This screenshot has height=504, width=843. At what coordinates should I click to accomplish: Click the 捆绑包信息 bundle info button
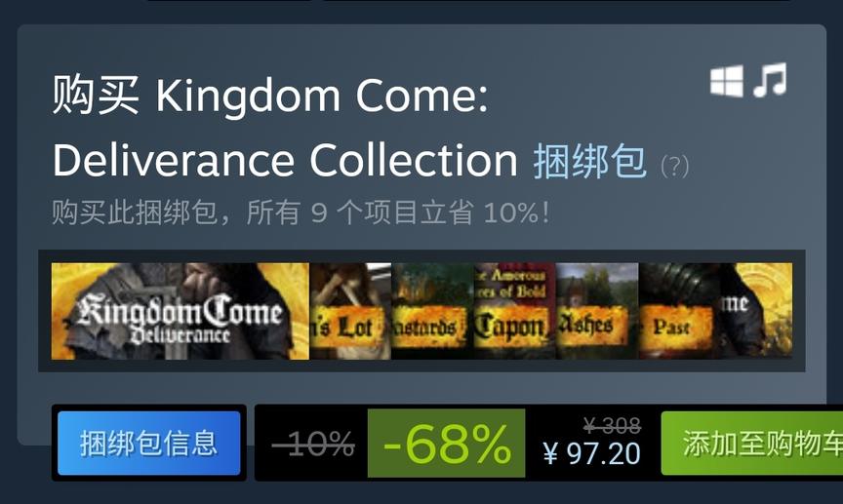click(x=149, y=444)
